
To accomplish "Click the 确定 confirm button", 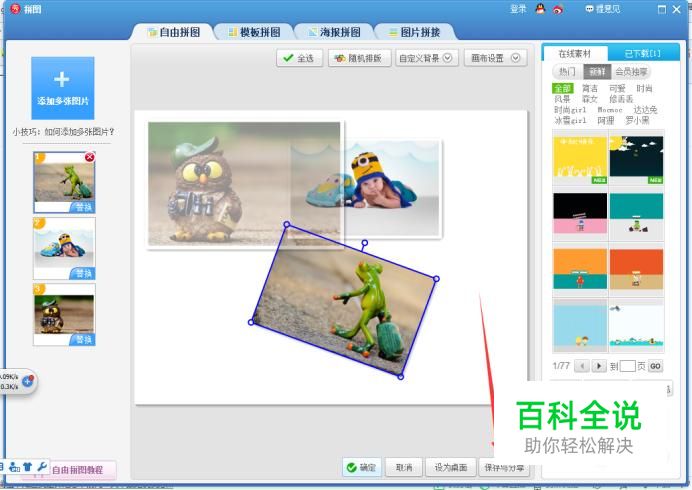I will point(361,467).
